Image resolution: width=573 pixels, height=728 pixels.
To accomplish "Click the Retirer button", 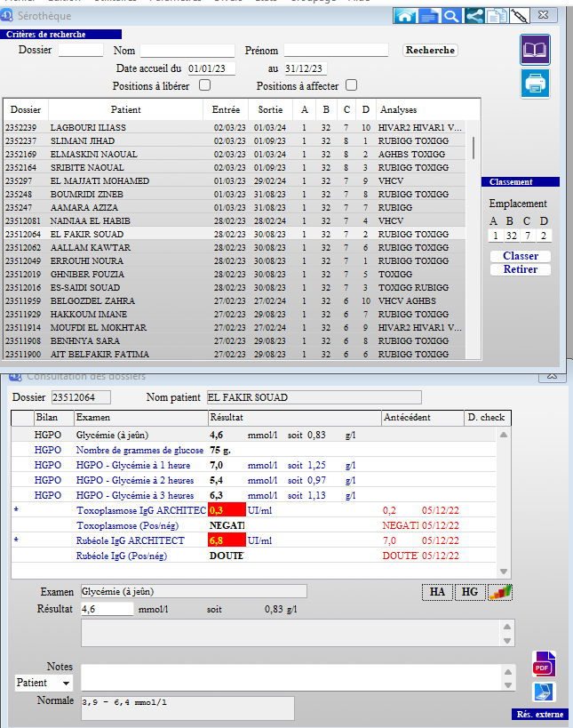I will pyautogui.click(x=521, y=269).
